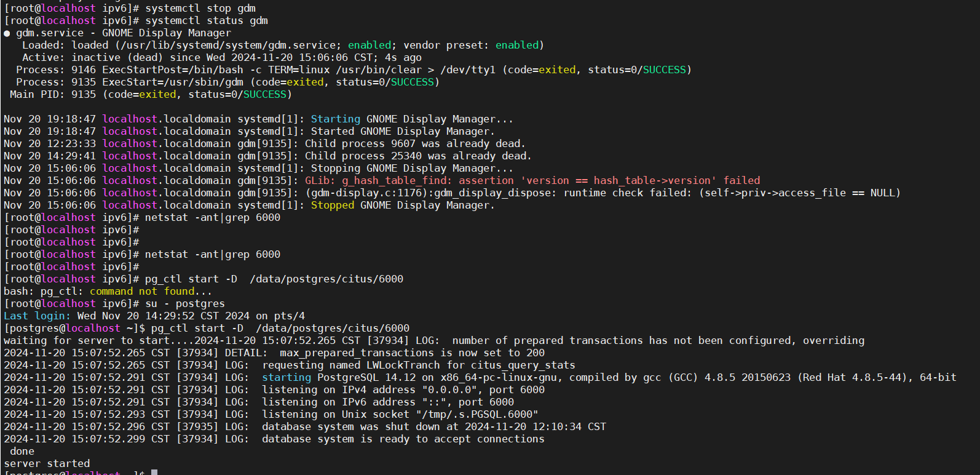Click the block cursor at the last prompt
Screen dimensions: 980x475
pos(154,473)
